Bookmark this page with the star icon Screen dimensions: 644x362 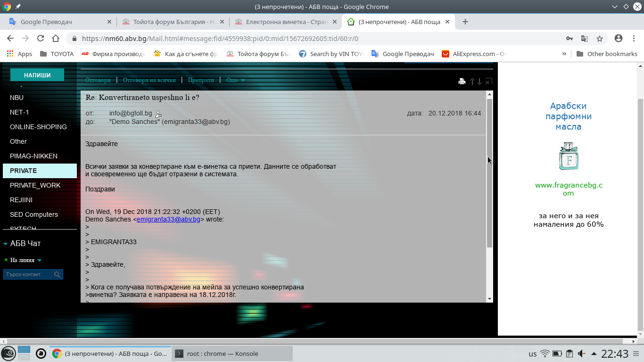(600, 39)
